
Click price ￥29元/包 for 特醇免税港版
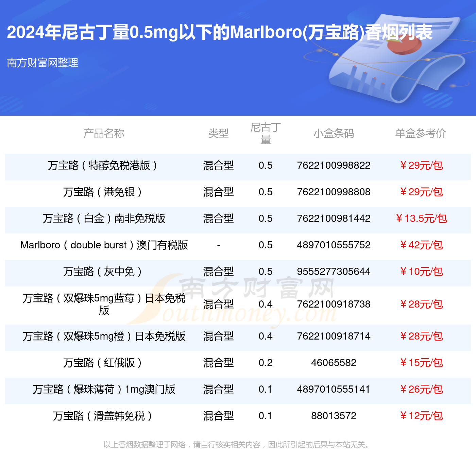421,166
